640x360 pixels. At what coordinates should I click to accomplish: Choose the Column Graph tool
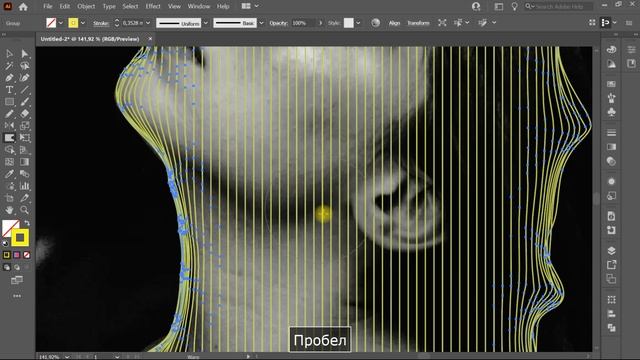(24, 186)
